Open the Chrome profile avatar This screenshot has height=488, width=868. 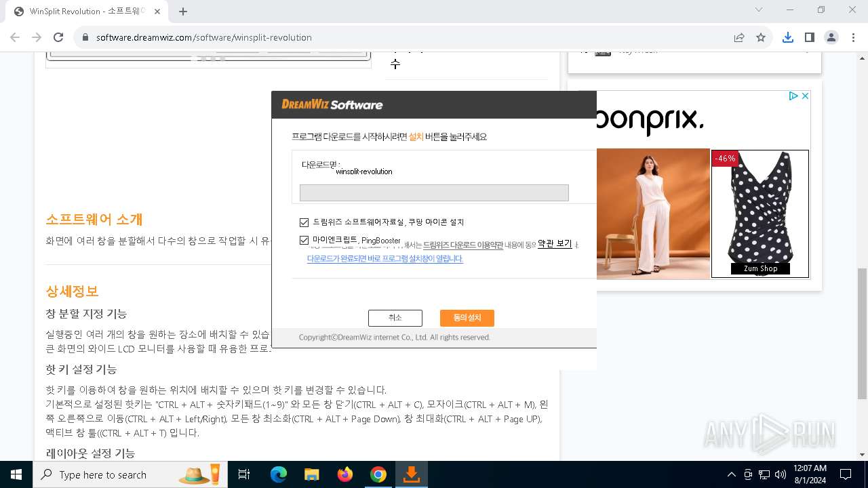[831, 37]
